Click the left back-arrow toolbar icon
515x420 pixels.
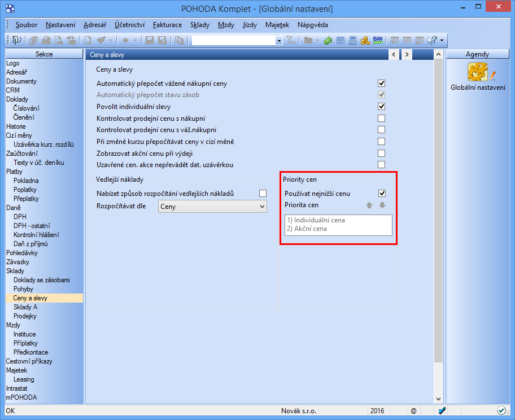tap(125, 40)
